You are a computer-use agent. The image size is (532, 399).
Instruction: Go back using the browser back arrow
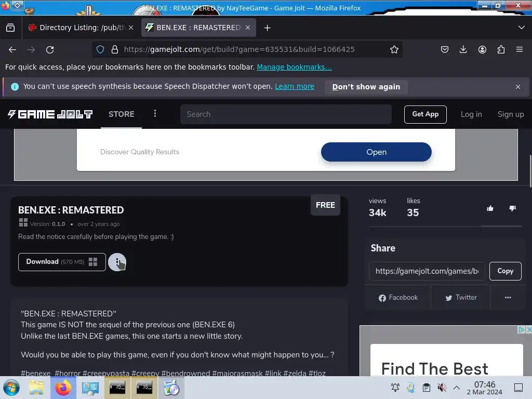coord(12,50)
